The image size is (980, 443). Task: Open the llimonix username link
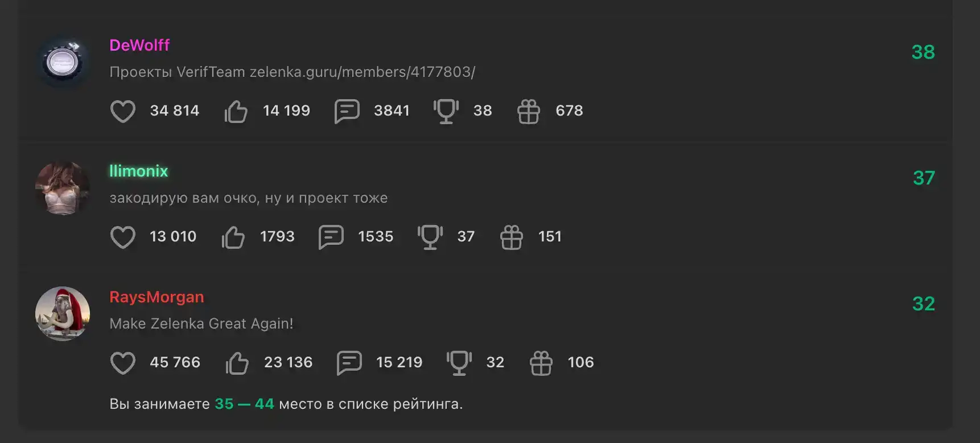(x=139, y=171)
